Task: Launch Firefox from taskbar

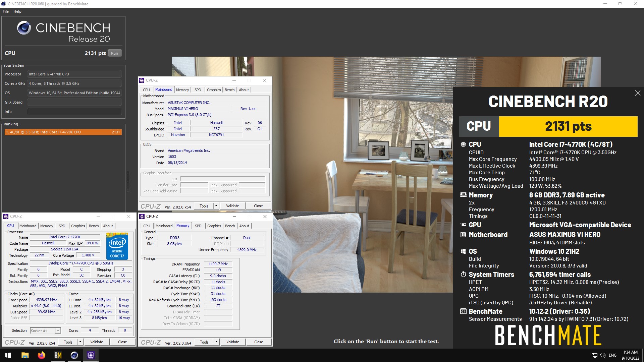Action: tap(41, 355)
